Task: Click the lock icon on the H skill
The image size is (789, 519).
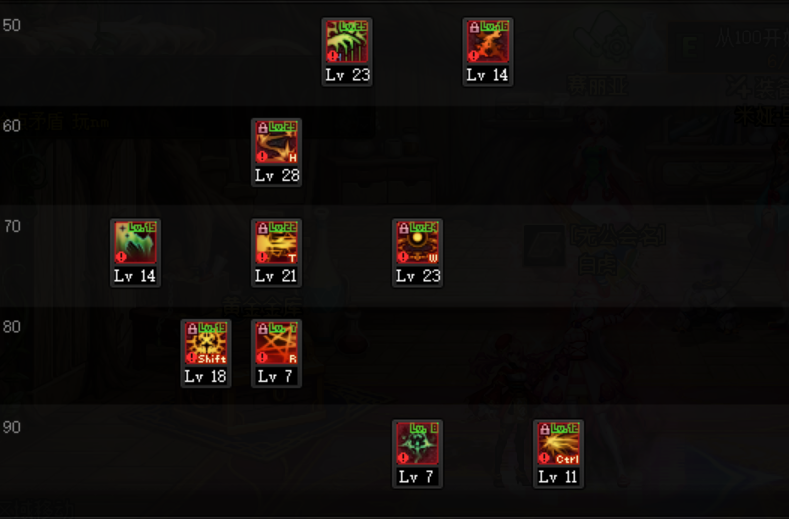Action: (262, 128)
